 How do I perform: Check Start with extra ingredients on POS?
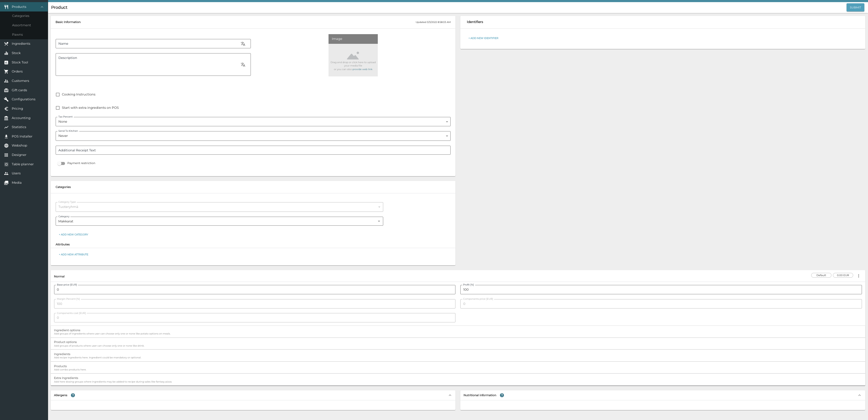58,108
